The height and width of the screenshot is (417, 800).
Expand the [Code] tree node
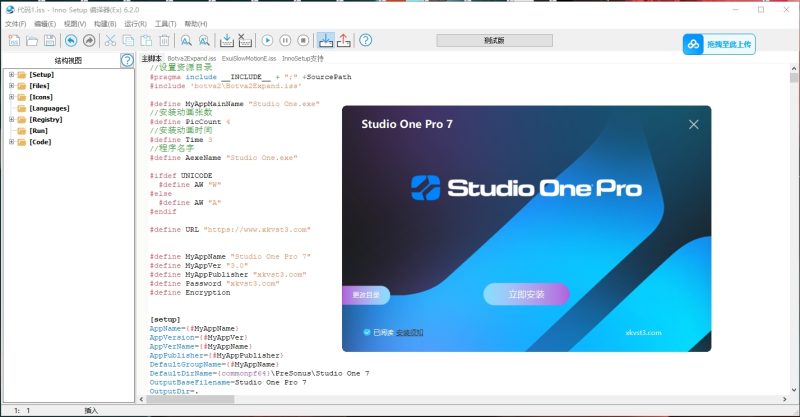(11, 142)
